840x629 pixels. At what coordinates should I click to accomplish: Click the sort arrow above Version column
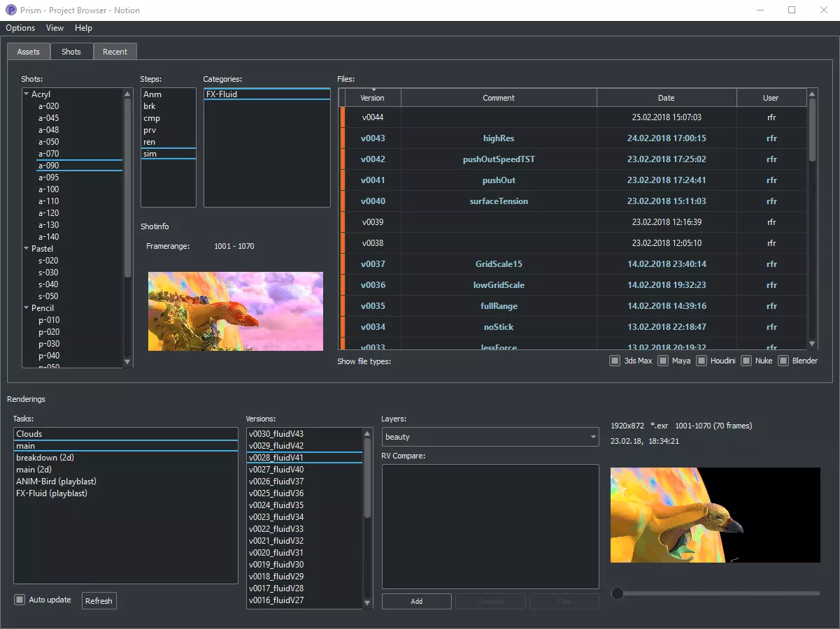click(x=373, y=90)
